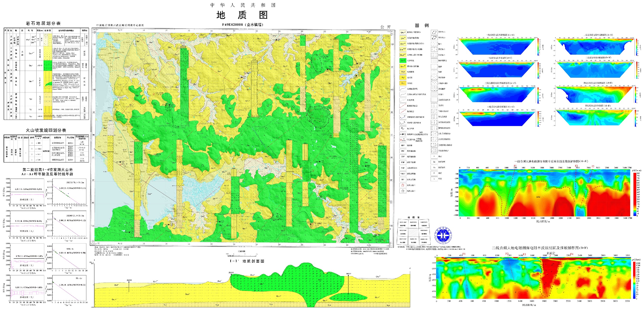Click the 地质图 main title text

pyautogui.click(x=242, y=15)
